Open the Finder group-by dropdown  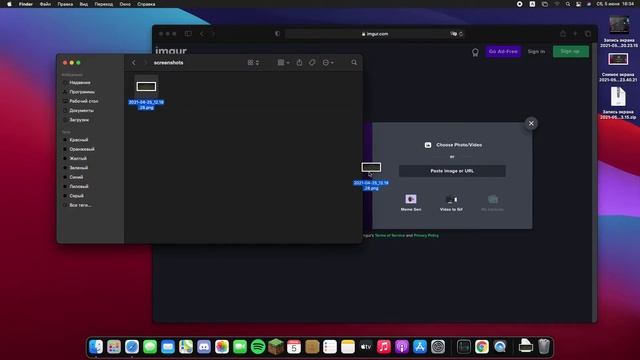click(283, 62)
